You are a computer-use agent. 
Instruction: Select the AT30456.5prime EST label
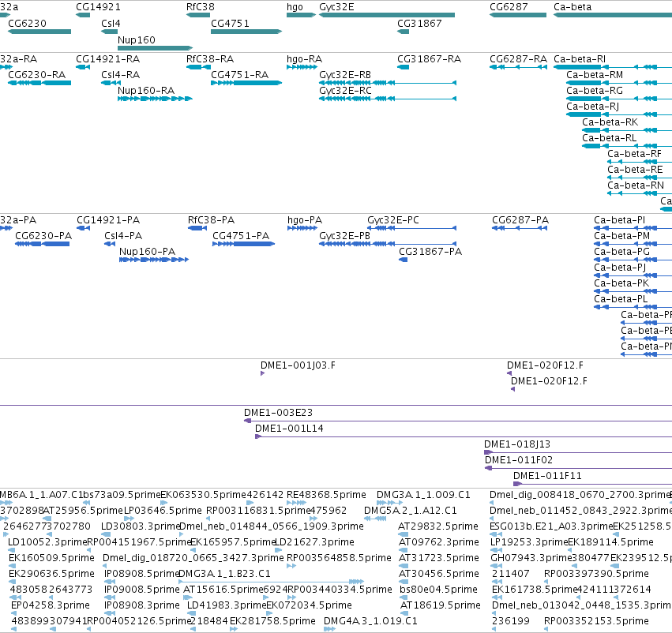tap(439, 574)
